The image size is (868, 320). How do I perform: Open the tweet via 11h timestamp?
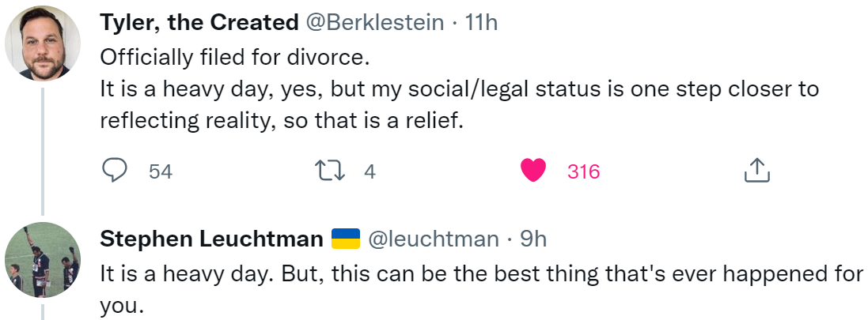[x=480, y=23]
